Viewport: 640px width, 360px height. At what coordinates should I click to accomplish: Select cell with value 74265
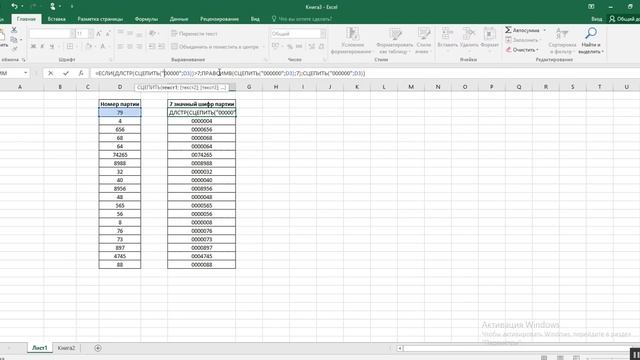(x=120, y=155)
